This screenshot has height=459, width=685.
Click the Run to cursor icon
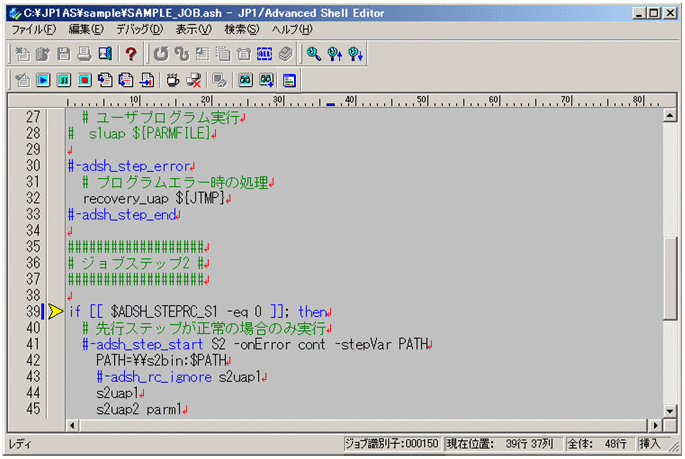147,80
